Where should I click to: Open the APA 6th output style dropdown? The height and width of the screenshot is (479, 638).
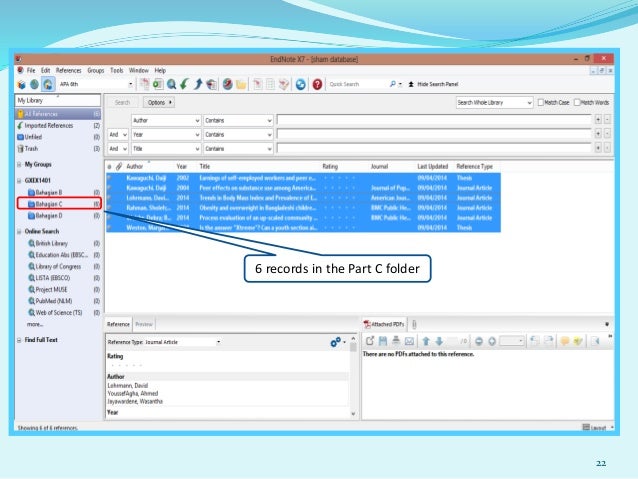click(x=130, y=84)
